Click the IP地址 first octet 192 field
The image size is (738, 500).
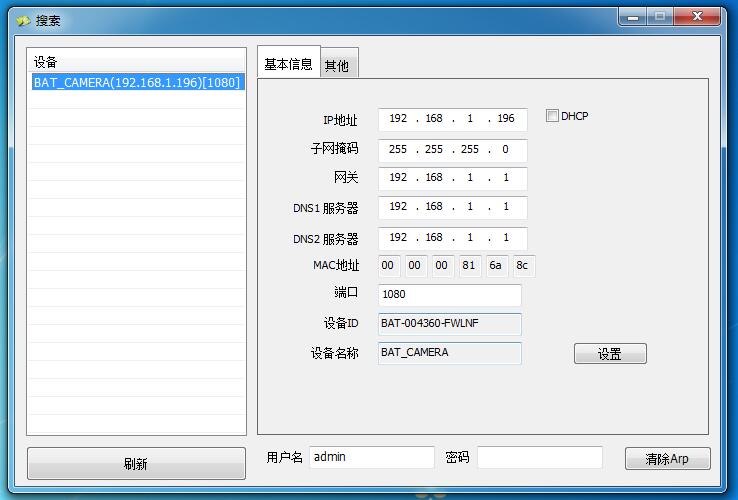point(398,118)
